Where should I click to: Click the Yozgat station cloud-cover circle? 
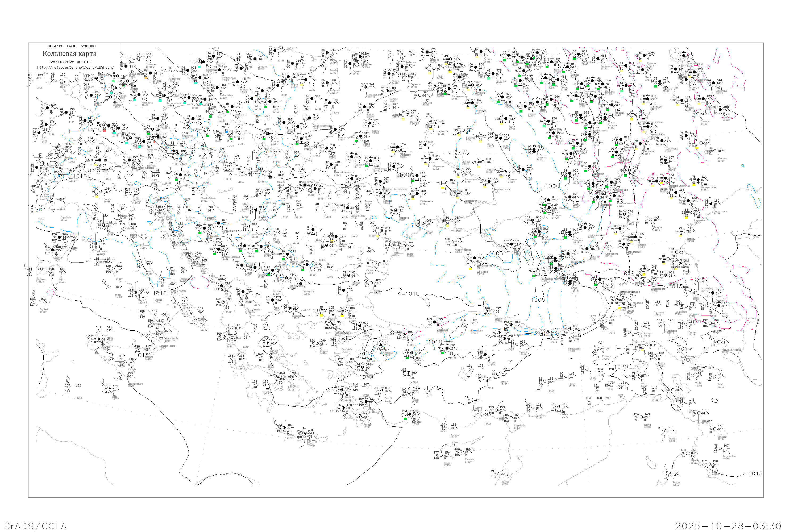click(x=485, y=355)
